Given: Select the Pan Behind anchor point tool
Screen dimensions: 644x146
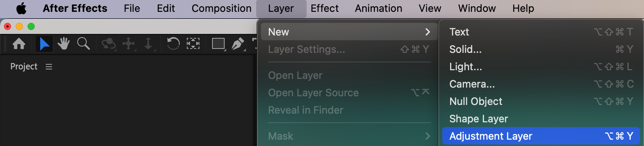Looking at the screenshot, I should pos(193,43).
